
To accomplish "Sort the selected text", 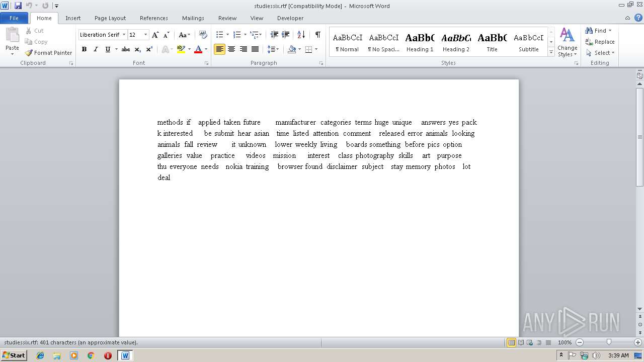I will coord(301,35).
